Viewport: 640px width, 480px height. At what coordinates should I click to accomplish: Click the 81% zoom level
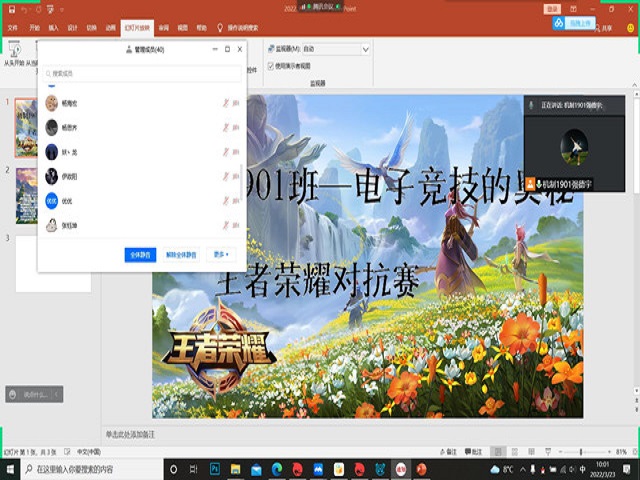point(621,452)
